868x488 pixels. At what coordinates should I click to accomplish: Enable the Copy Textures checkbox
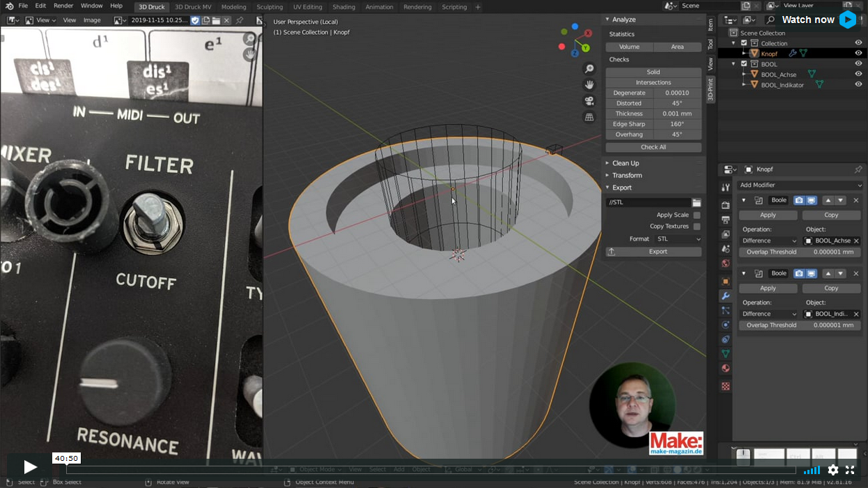[697, 227]
